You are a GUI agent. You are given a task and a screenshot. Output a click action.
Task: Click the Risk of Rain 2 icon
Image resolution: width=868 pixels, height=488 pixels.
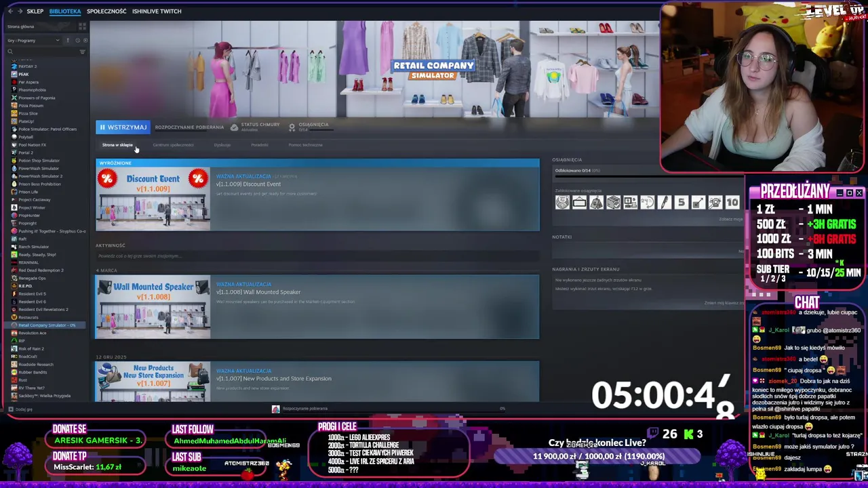[x=14, y=348]
